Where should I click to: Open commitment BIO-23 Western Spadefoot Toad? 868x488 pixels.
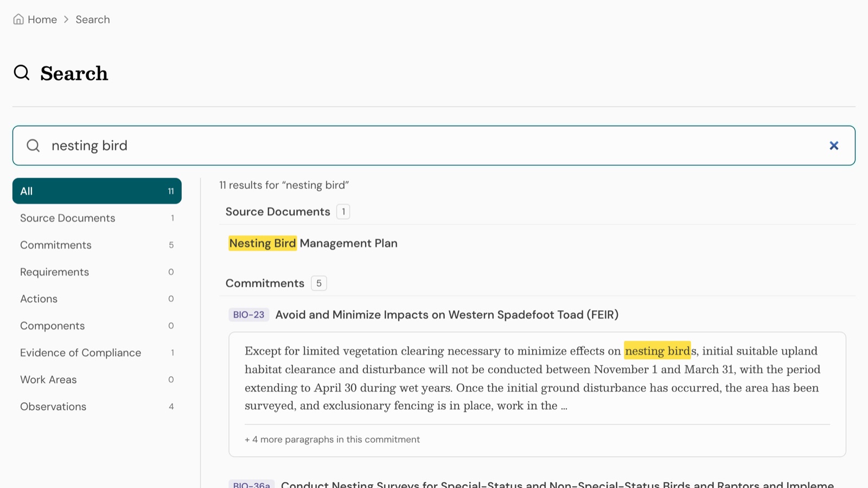(x=446, y=315)
